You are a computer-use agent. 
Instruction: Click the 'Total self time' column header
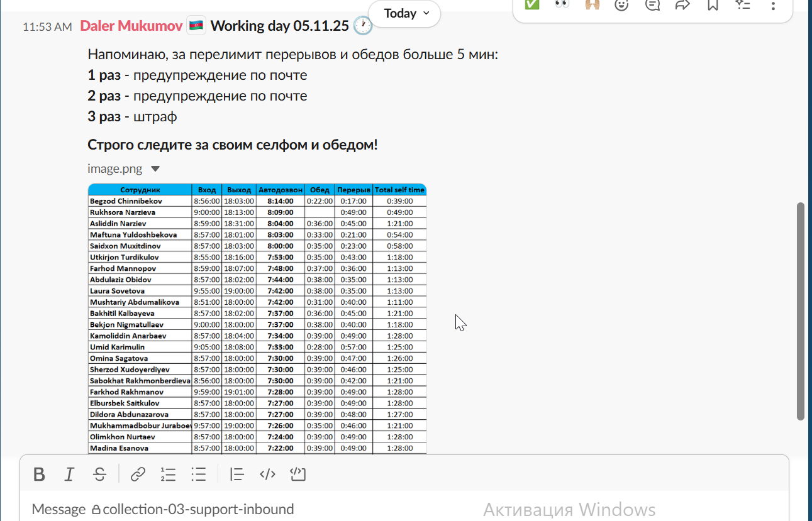[399, 190]
